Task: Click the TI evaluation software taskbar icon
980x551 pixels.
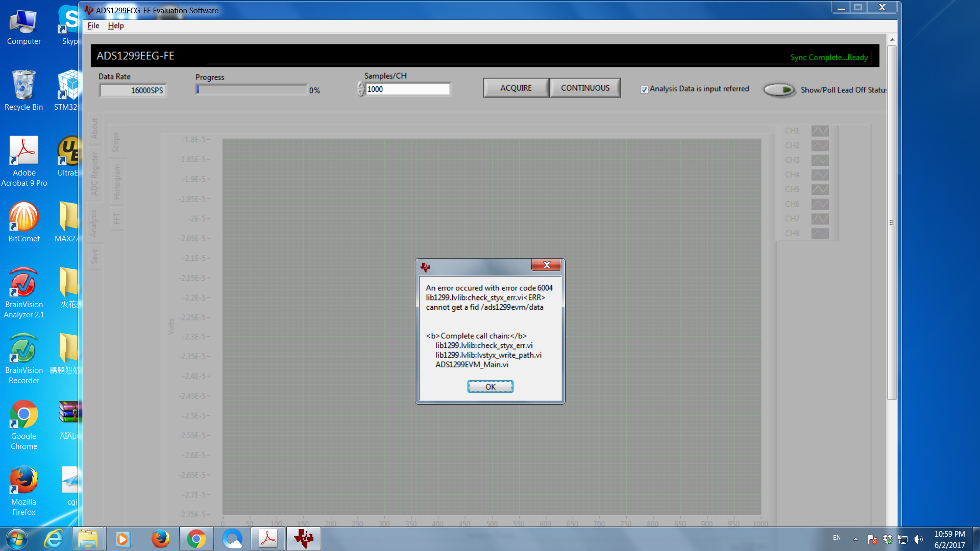Action: point(304,539)
